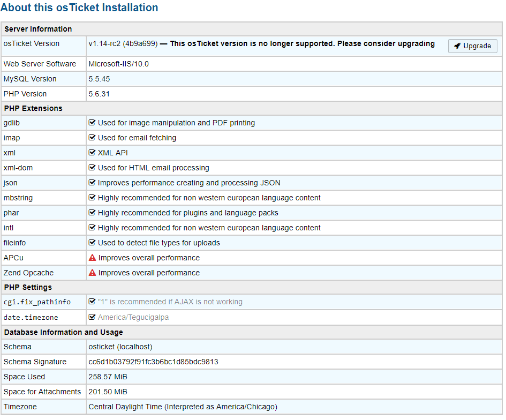Click the 'Schema Signature' label
Viewport: 506px width, 420px height.
coord(35,362)
